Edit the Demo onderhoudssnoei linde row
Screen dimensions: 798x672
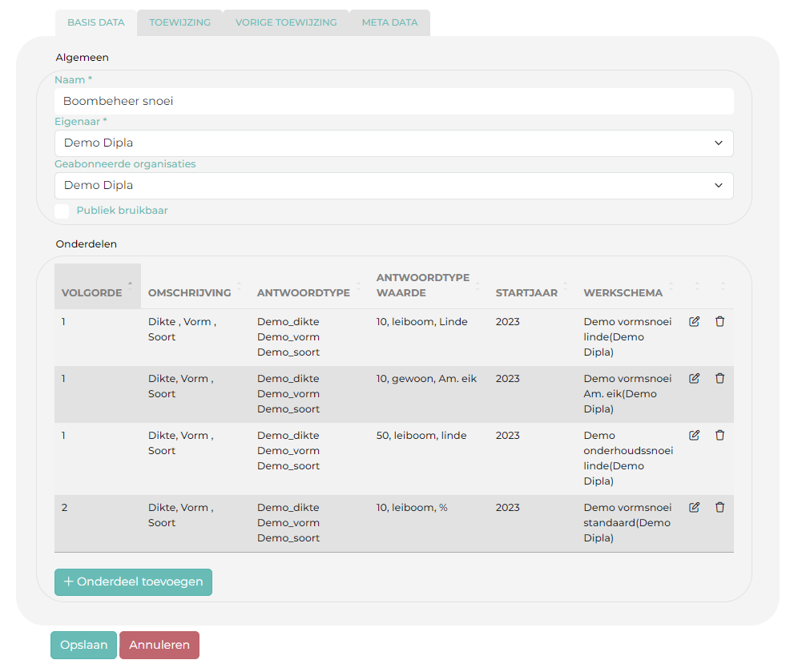pos(694,436)
